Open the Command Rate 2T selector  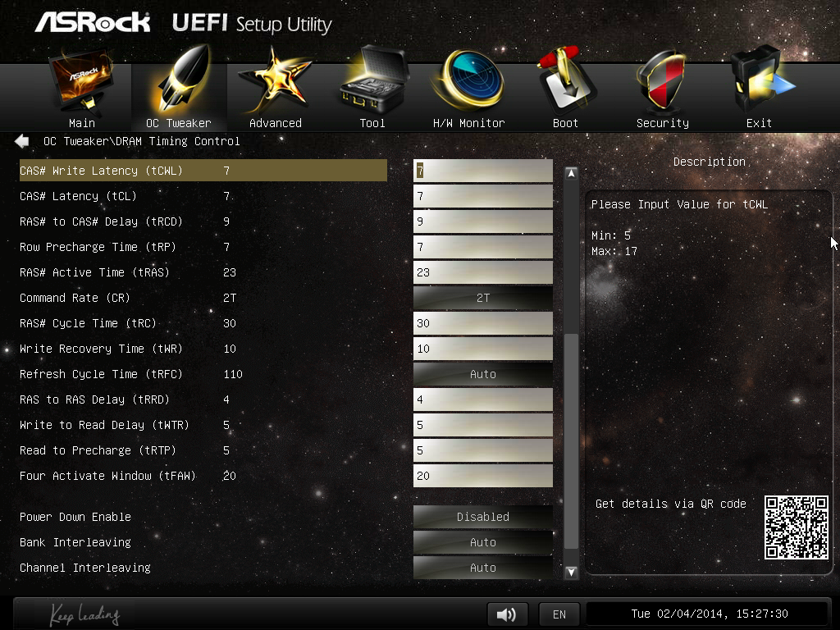tap(482, 298)
